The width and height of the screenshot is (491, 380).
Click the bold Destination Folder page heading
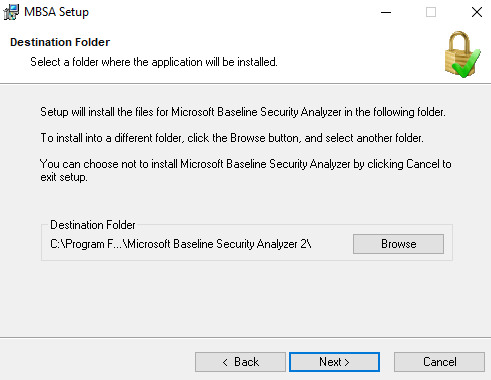[x=60, y=42]
